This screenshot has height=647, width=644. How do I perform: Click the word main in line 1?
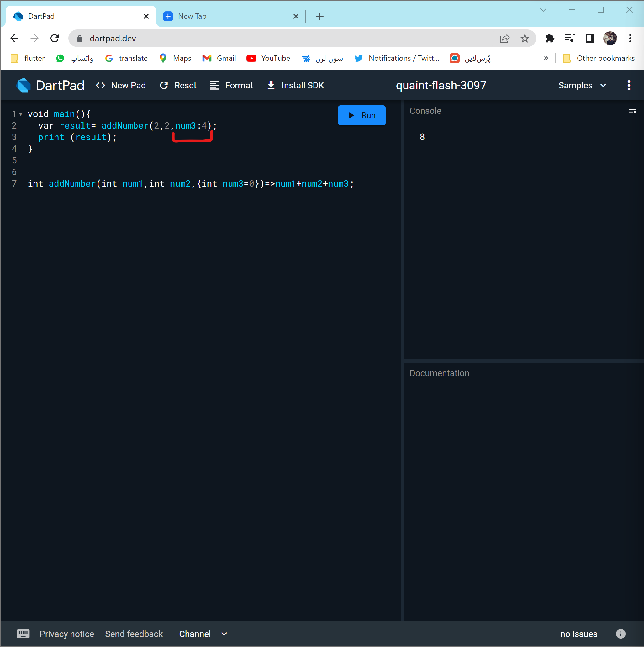[x=64, y=114]
